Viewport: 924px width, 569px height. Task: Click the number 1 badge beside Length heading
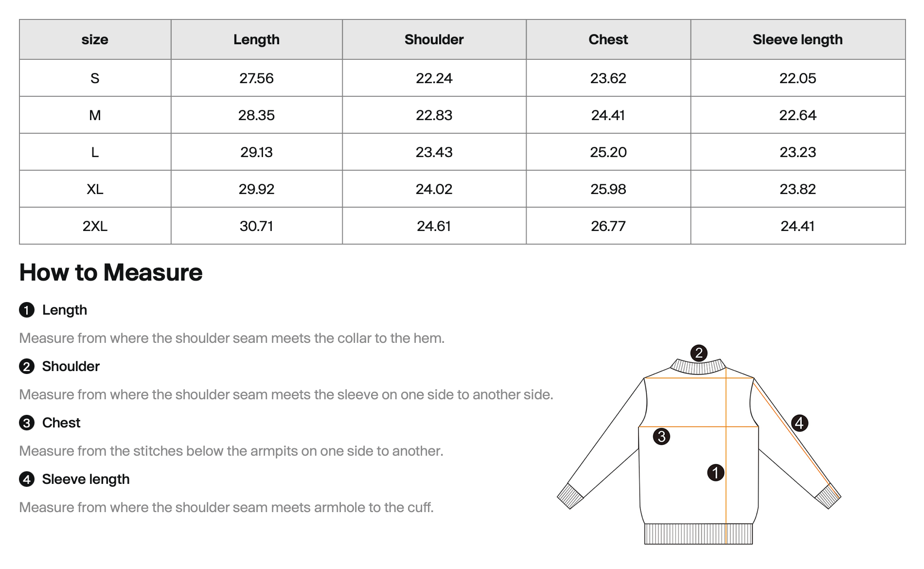point(27,310)
